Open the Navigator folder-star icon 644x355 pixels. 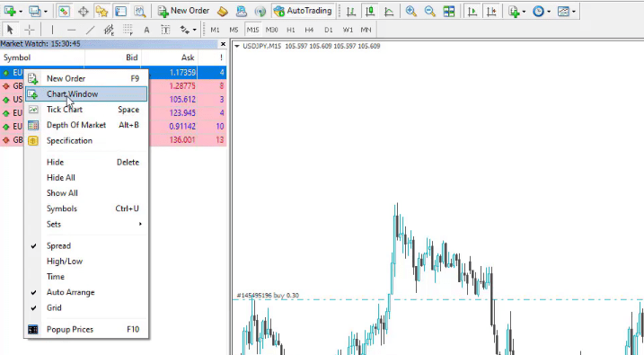click(x=101, y=11)
